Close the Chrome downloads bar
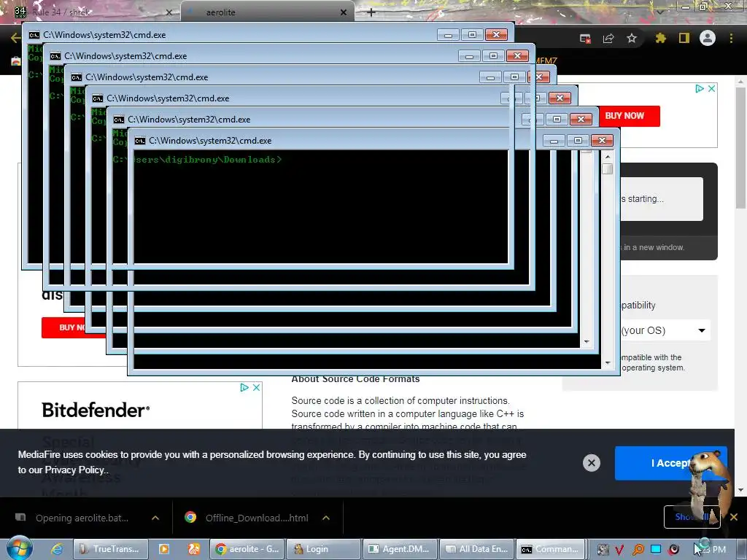This screenshot has height=560, width=747. 734,517
